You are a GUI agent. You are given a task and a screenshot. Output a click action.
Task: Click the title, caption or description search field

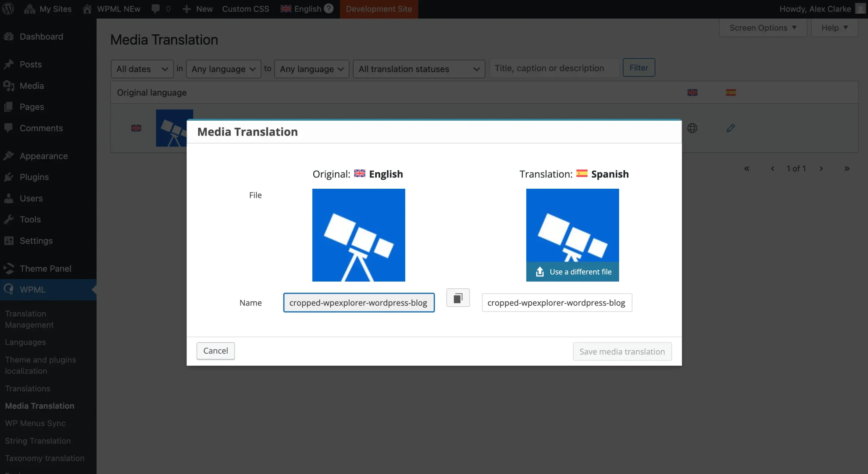[554, 68]
